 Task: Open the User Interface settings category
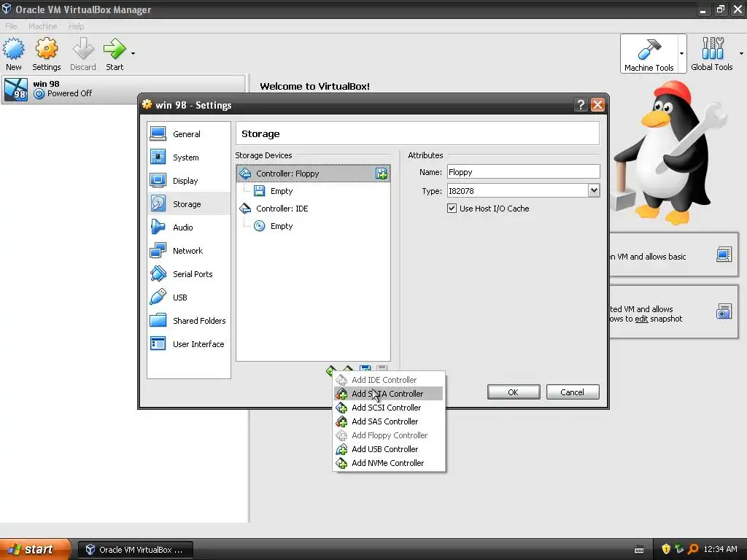[x=189, y=344]
